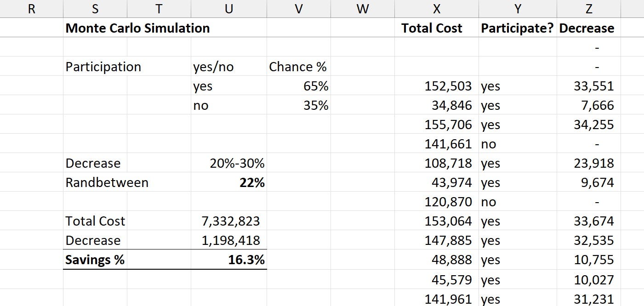Click the Total Cost 7,332,823 cell
644x306 pixels.
[x=229, y=221]
